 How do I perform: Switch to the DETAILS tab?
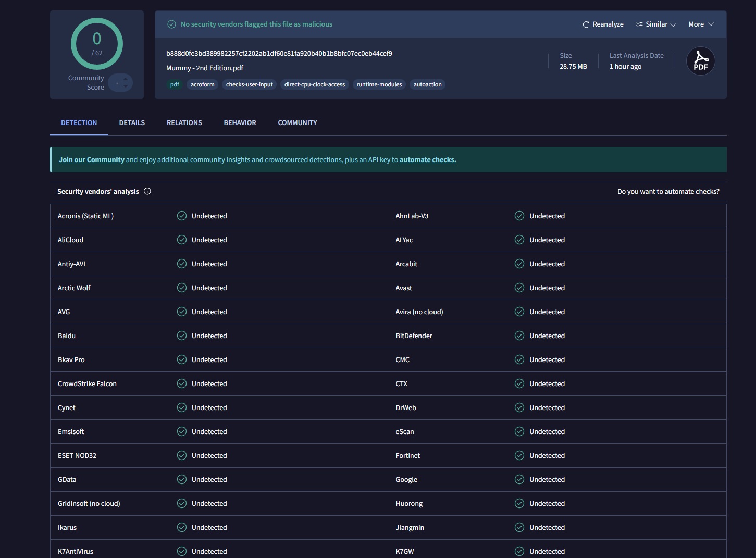132,123
